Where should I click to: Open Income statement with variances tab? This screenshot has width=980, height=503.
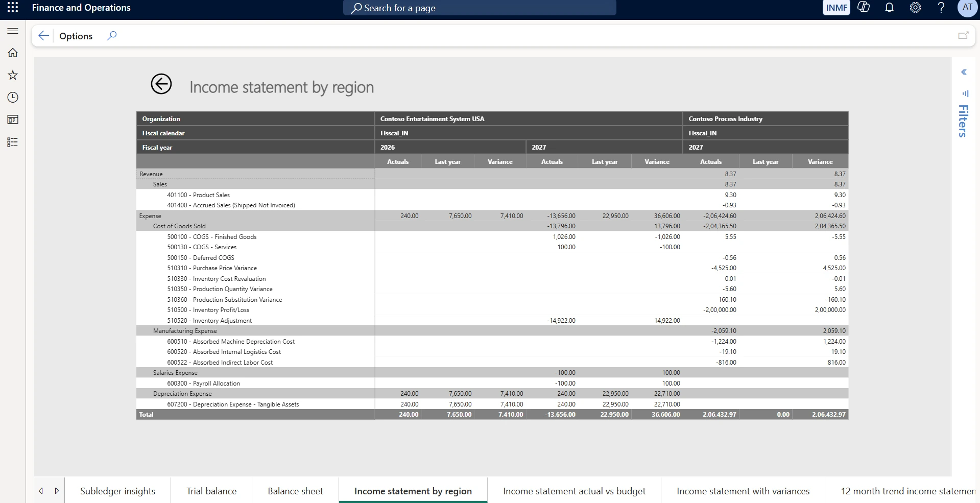[x=743, y=491]
